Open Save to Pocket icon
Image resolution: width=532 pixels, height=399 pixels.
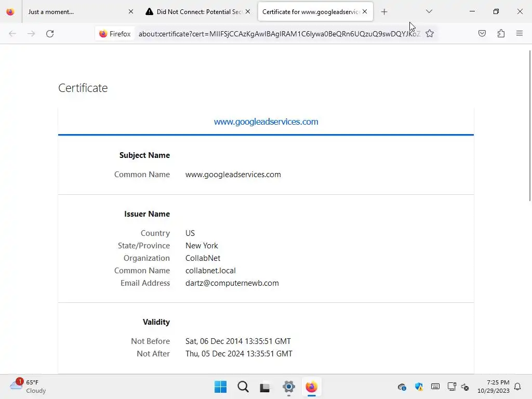point(482,33)
